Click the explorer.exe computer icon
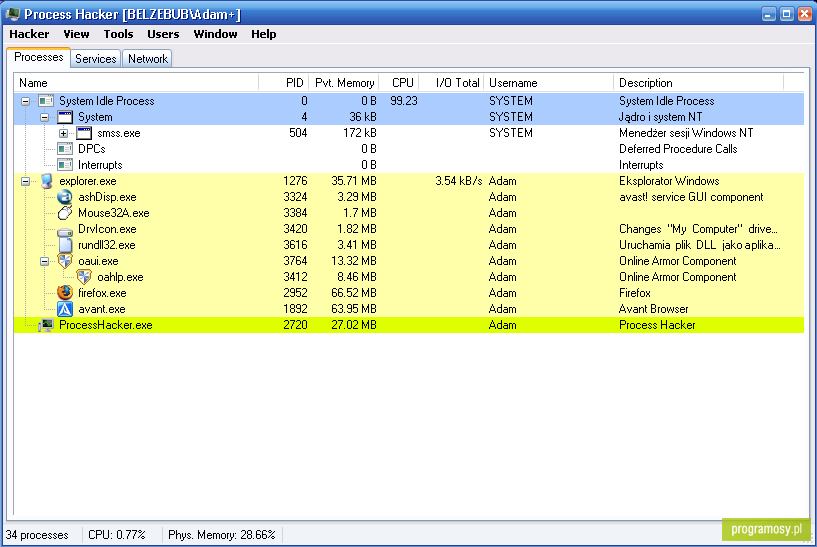 [46, 181]
